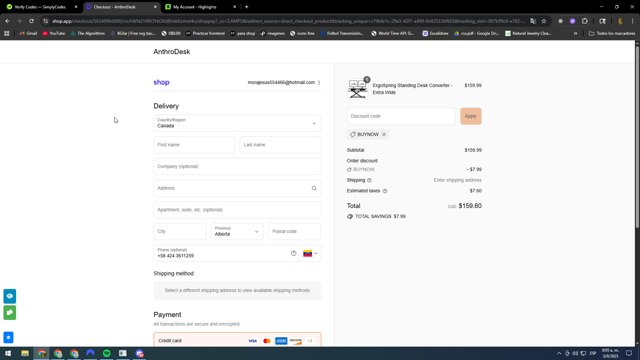640x360 pixels.
Task: Click the First name field
Action: coord(194,145)
